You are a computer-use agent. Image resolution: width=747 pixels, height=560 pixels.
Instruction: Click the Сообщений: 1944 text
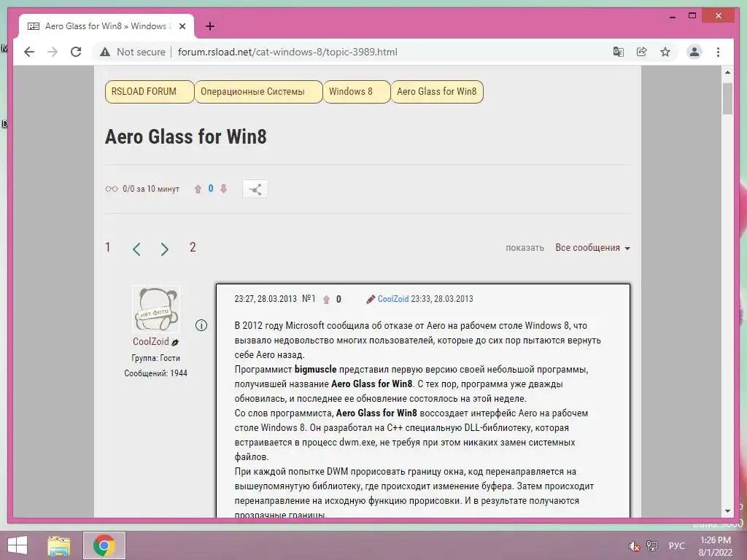(x=156, y=373)
